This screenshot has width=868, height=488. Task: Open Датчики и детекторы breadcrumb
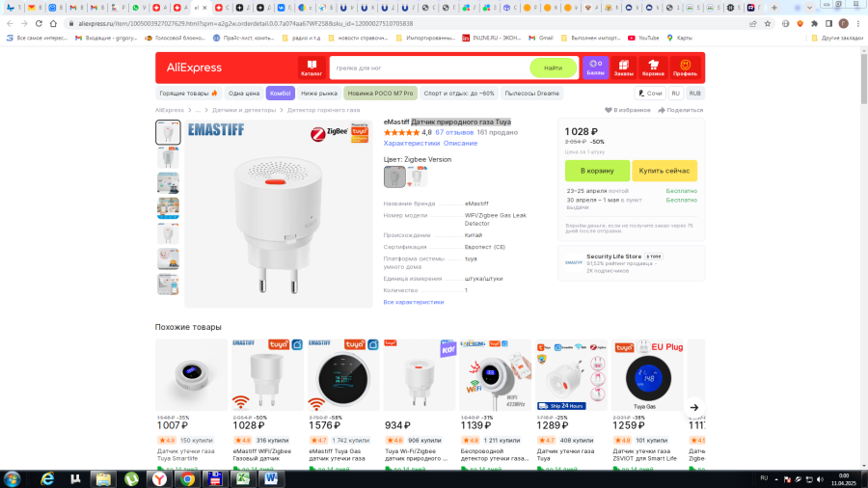coord(244,110)
